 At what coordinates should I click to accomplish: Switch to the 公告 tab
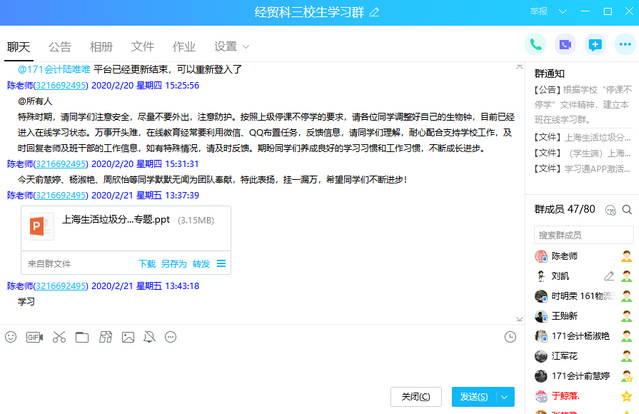click(x=60, y=46)
